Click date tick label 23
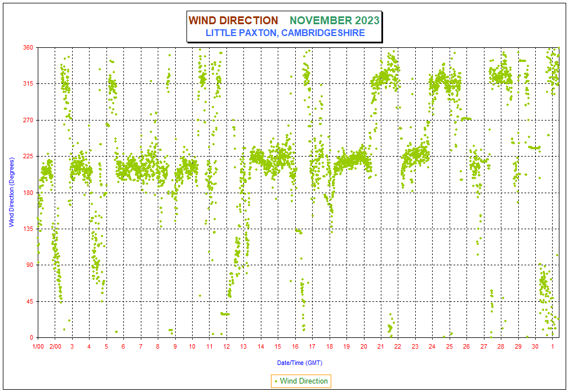Screen dimensions: 569x392 click(x=415, y=346)
